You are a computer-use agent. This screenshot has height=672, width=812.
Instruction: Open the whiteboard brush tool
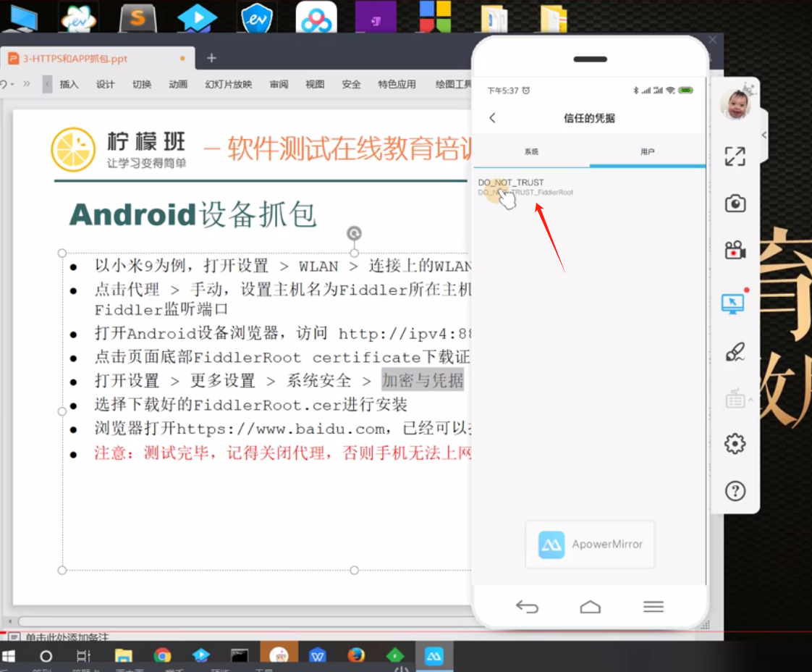[x=735, y=352]
